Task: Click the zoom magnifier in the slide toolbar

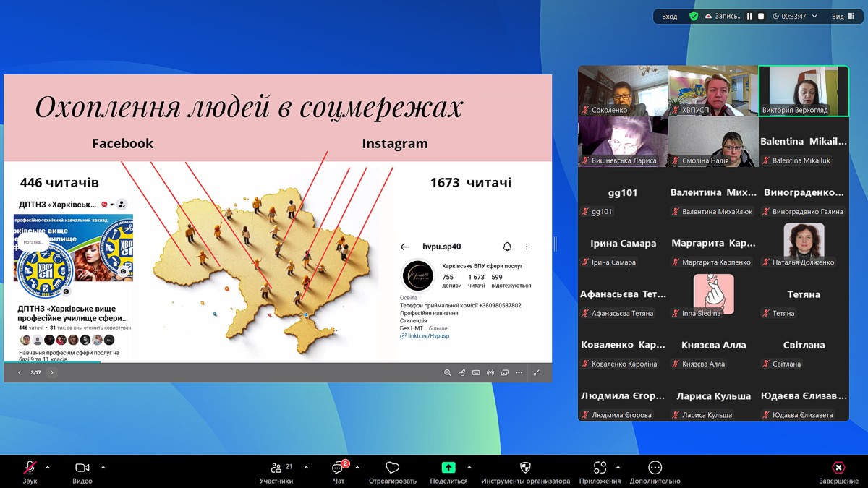Action: click(448, 373)
